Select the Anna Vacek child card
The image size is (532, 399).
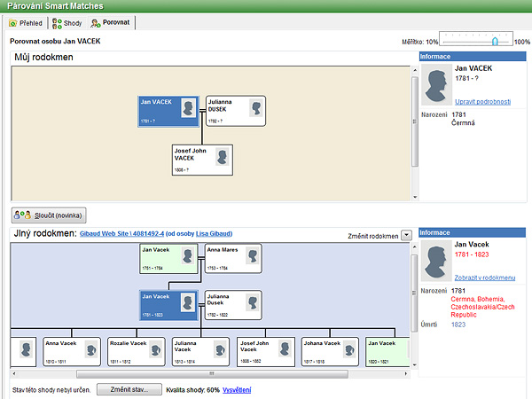[x=72, y=352]
